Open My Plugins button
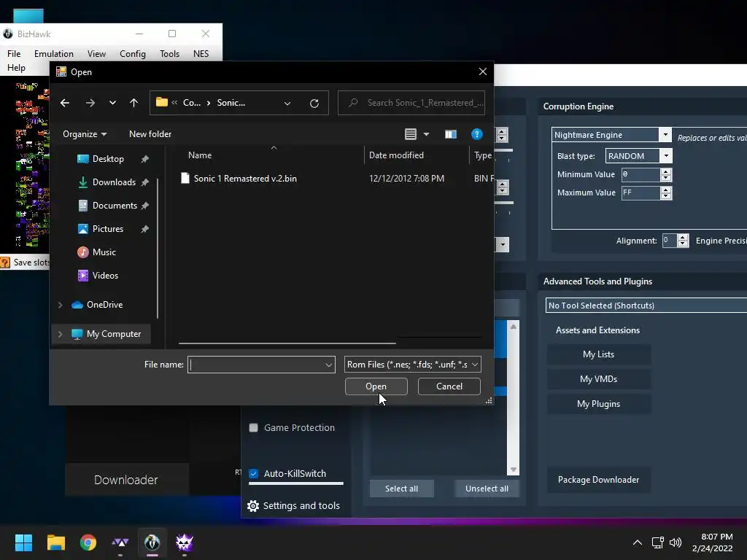This screenshot has height=560, width=747. pyautogui.click(x=598, y=404)
